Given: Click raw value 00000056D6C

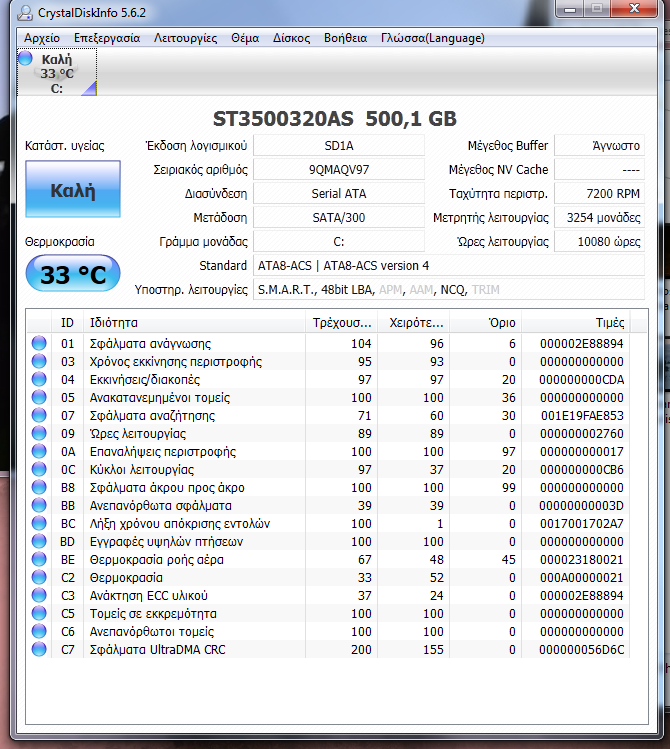Looking at the screenshot, I should click(582, 650).
